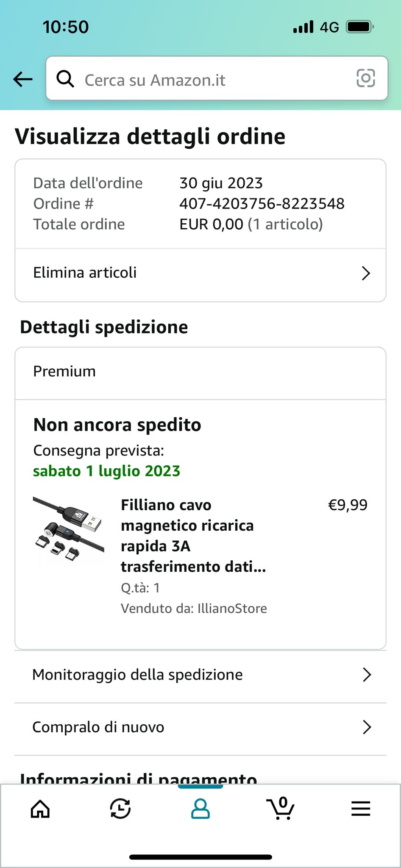Tap the search magnifier icon
Viewport: 401px width, 868px height.
pyautogui.click(x=65, y=79)
